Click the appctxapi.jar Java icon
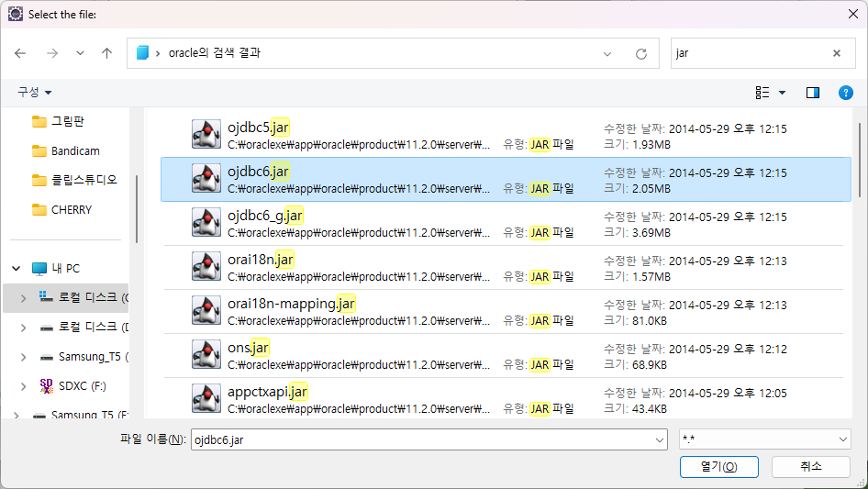The height and width of the screenshot is (489, 868). (206, 398)
